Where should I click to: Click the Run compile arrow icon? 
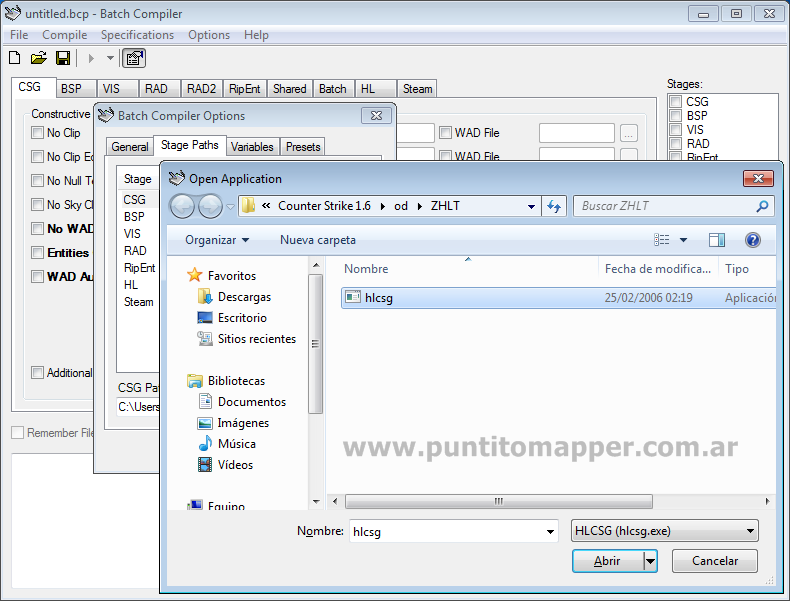[x=91, y=58]
